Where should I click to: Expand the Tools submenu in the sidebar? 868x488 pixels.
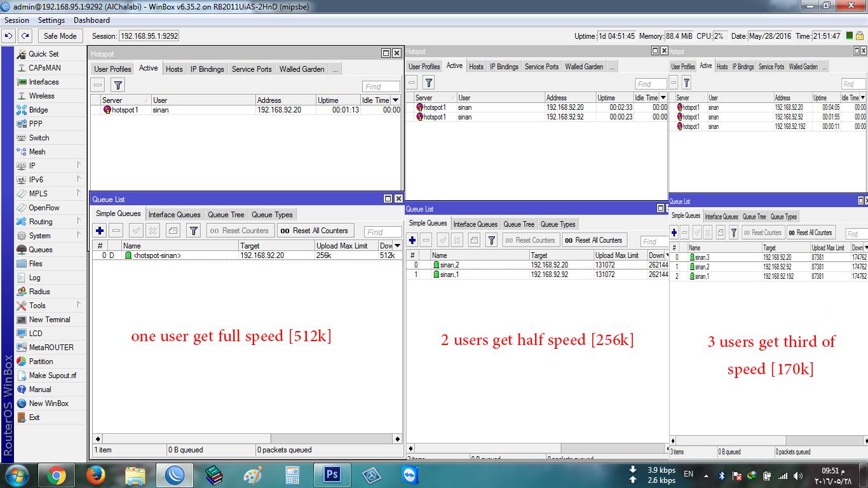[x=79, y=305]
